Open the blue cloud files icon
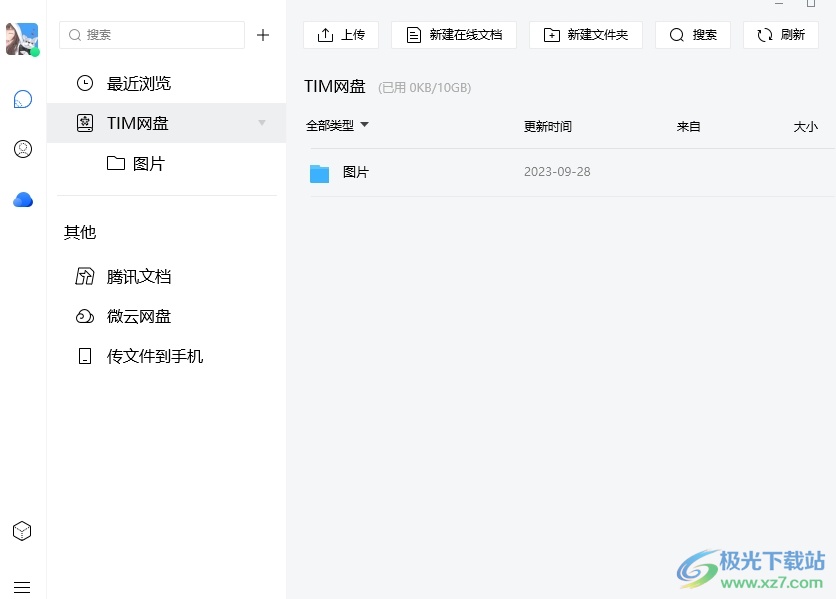Viewport: 836px width, 599px height. tap(22, 200)
